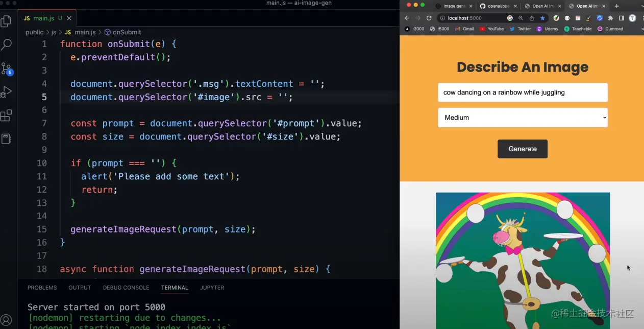The image size is (644, 329).
Task: Click the image description prompt field
Action: [x=523, y=92]
